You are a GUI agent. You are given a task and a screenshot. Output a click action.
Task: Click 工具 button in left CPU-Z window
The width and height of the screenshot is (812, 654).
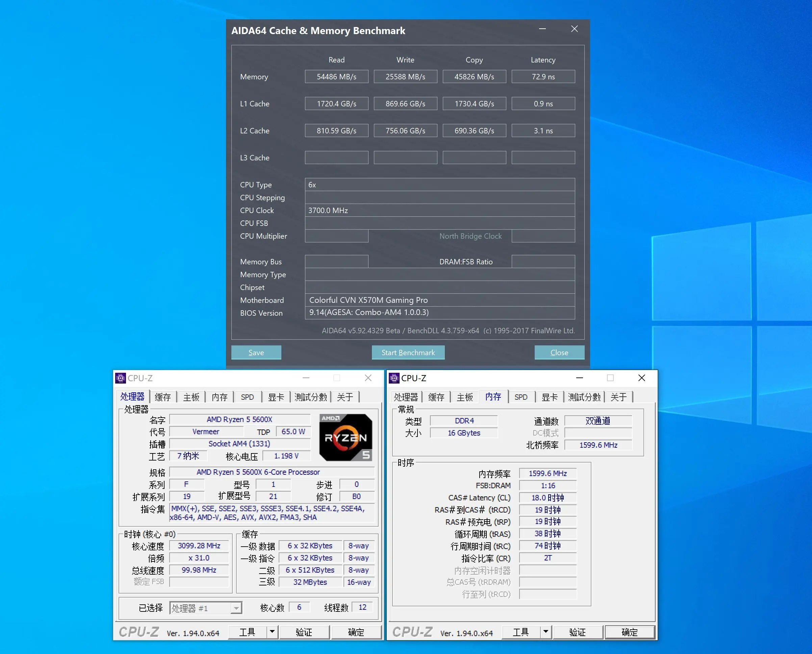(x=248, y=632)
